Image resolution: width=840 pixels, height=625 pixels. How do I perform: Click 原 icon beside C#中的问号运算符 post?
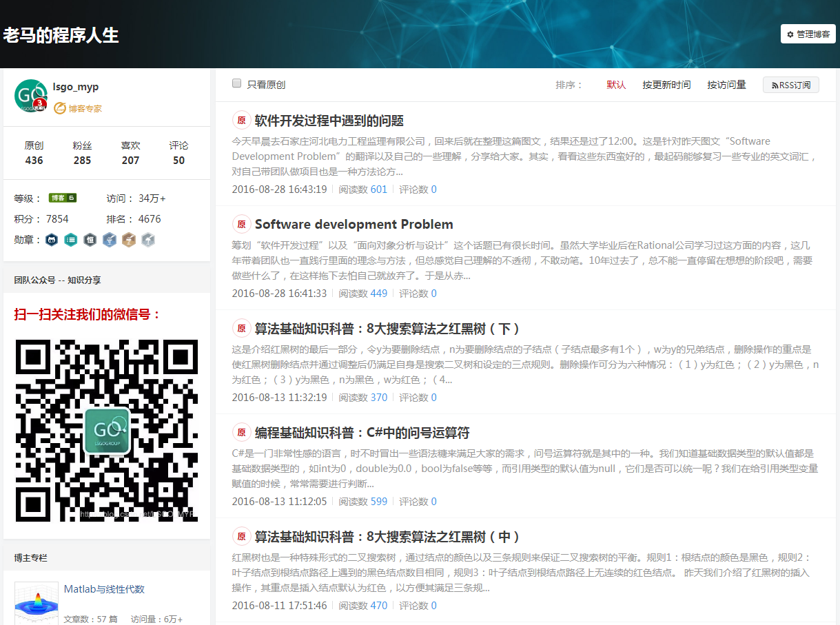tap(241, 433)
